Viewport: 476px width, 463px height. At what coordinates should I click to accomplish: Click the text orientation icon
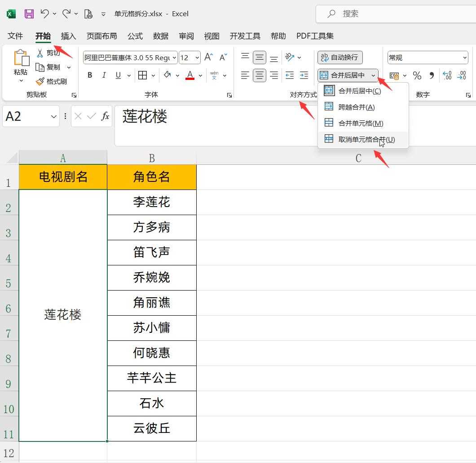point(290,57)
